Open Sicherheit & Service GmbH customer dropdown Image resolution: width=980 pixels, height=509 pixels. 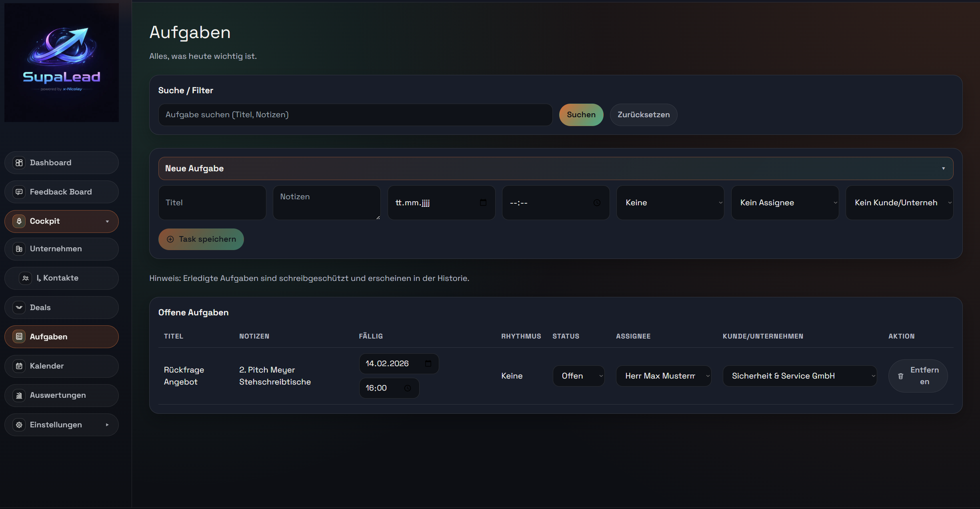[x=799, y=376]
